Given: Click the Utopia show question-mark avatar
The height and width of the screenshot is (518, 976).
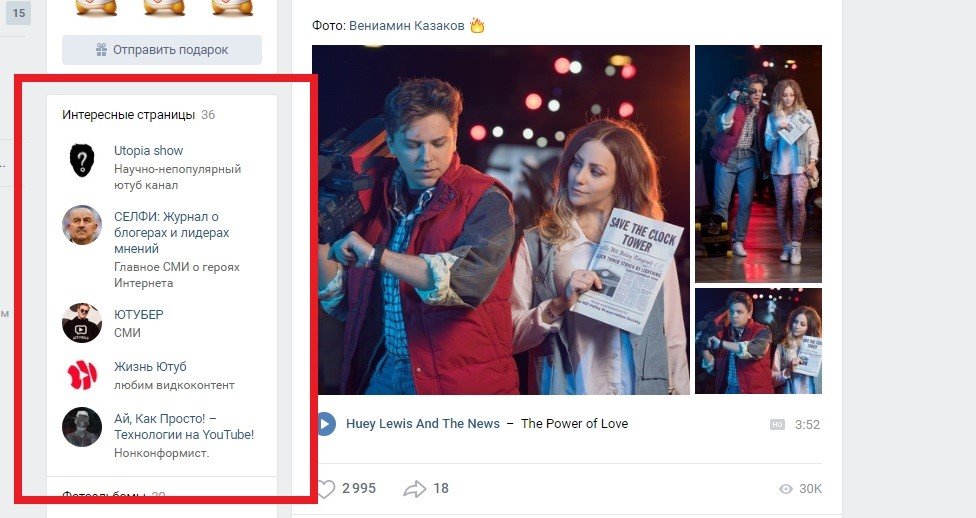Looking at the screenshot, I should (82, 161).
